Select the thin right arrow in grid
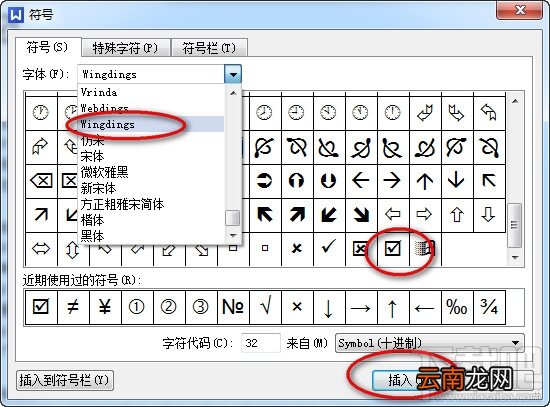The image size is (550, 407). click(393, 181)
